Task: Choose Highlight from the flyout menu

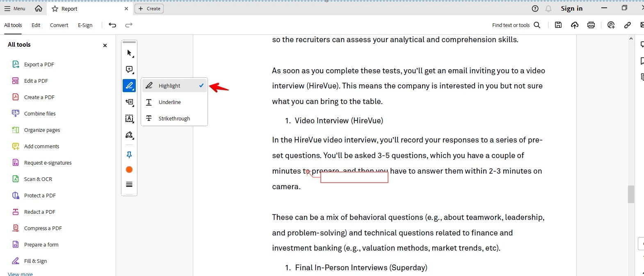Action: coord(174,86)
